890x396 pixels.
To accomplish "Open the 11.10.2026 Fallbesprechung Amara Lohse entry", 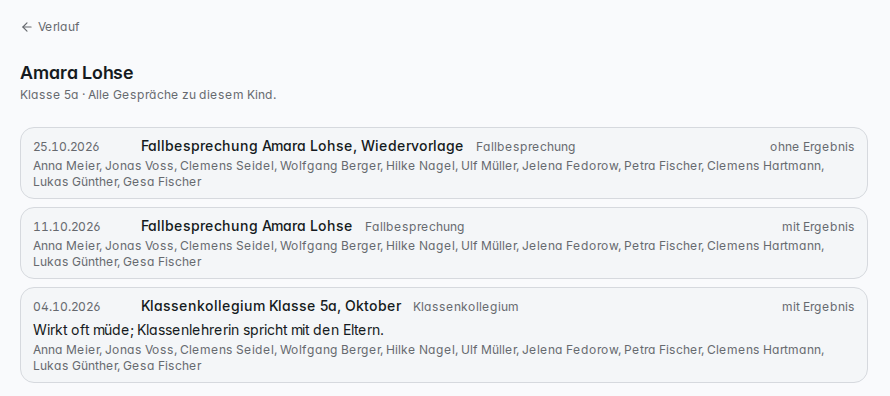I will [443, 243].
